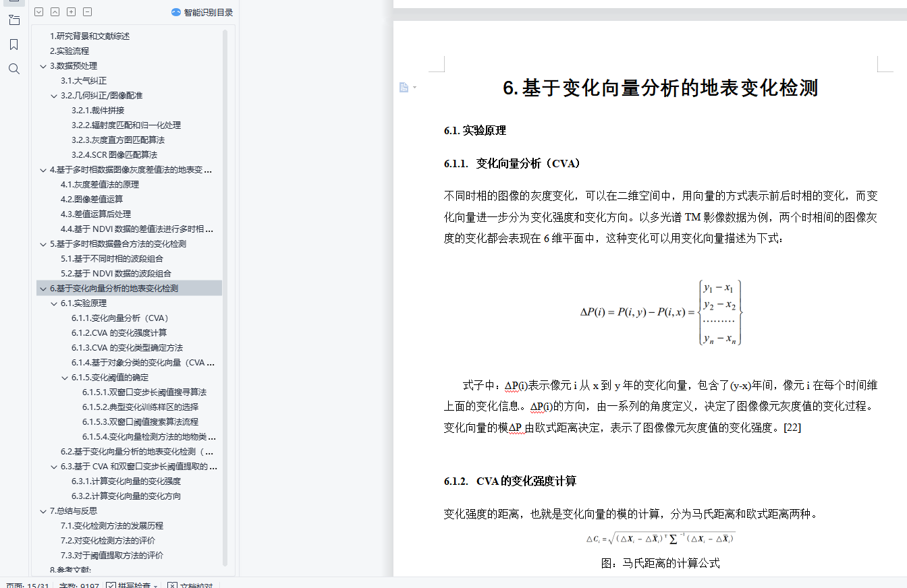Go to 3.2.4.SCR 图像匹配算法
Viewport: 907px width, 588px height.
tap(114, 155)
